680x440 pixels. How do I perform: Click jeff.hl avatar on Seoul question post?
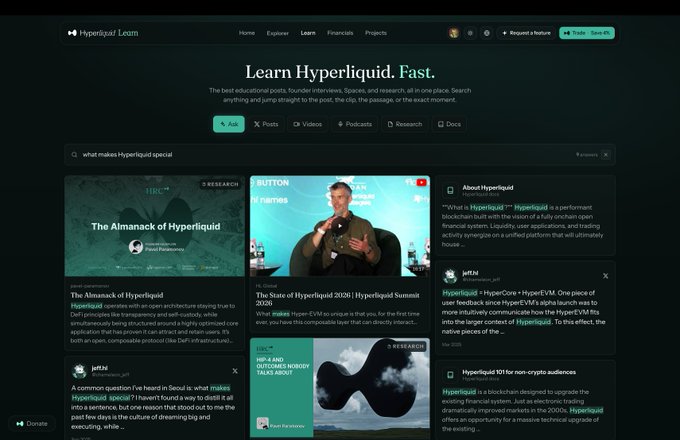(x=79, y=371)
